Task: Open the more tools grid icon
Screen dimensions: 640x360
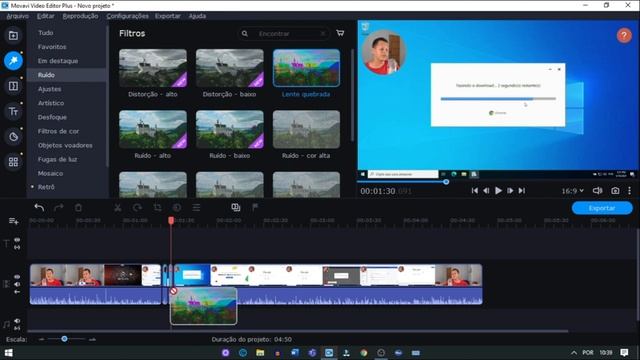Action: 13,162
